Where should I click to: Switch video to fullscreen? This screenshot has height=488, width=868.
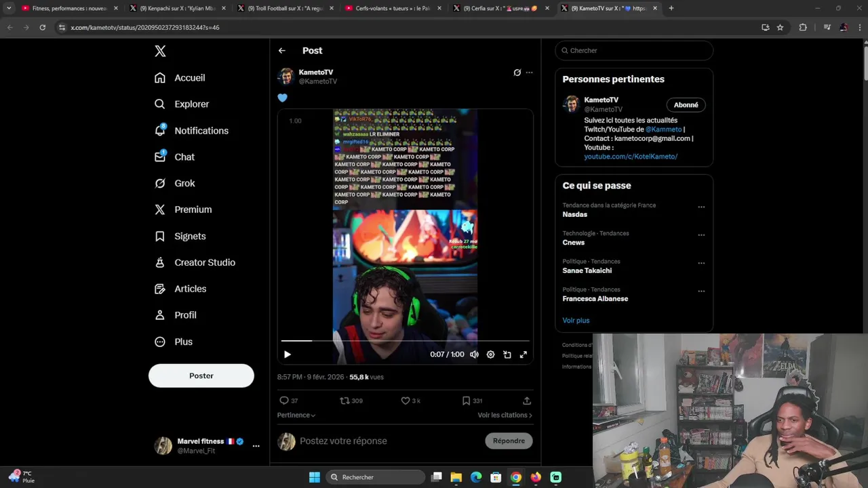pyautogui.click(x=524, y=354)
